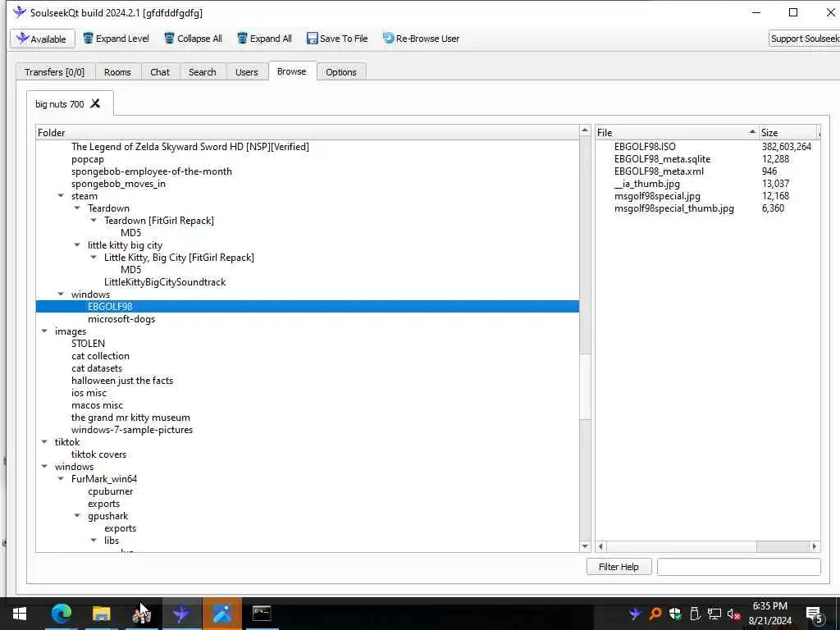The width and height of the screenshot is (840, 630).
Task: Click Support Soulseek button
Action: [804, 39]
